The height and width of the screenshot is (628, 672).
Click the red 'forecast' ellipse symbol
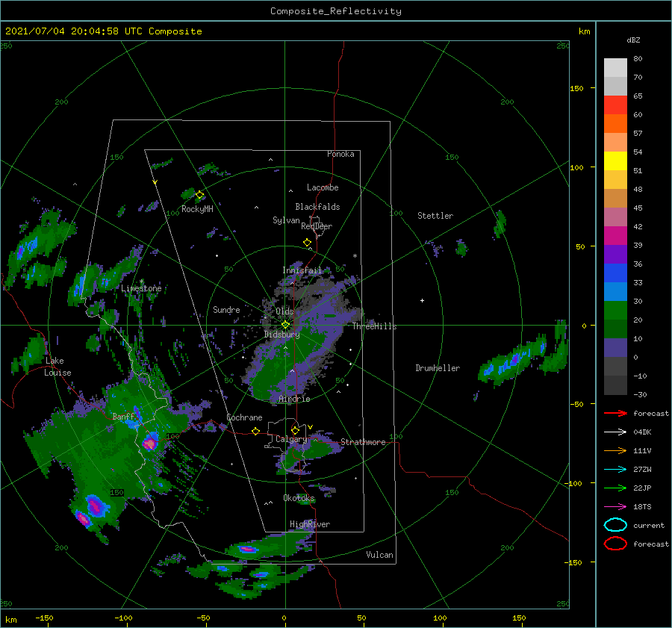tap(615, 544)
